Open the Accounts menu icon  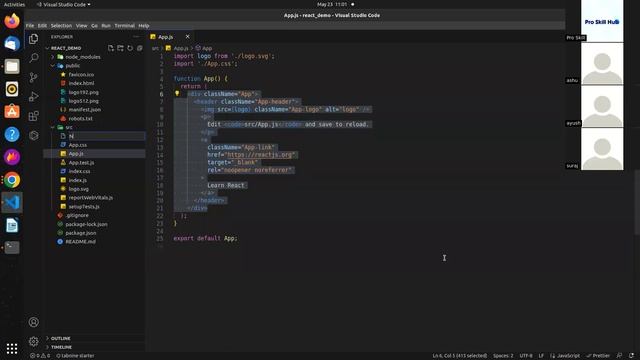(34, 322)
